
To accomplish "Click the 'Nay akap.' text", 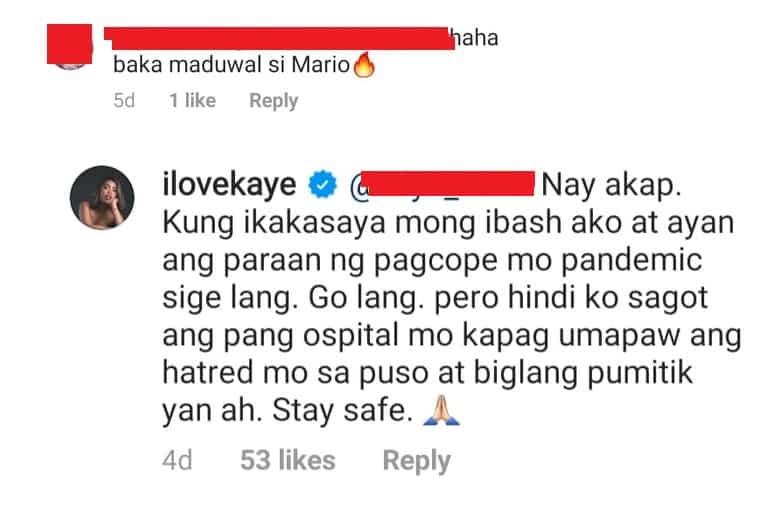I will (x=611, y=185).
